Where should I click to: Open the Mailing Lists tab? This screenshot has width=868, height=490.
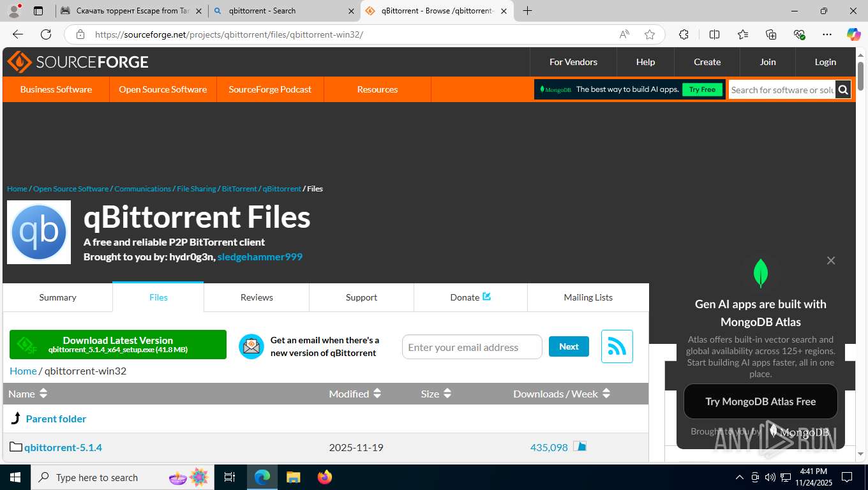point(588,297)
